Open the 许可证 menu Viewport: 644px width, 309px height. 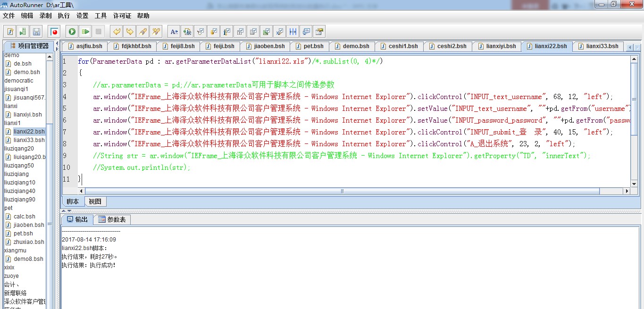click(122, 16)
